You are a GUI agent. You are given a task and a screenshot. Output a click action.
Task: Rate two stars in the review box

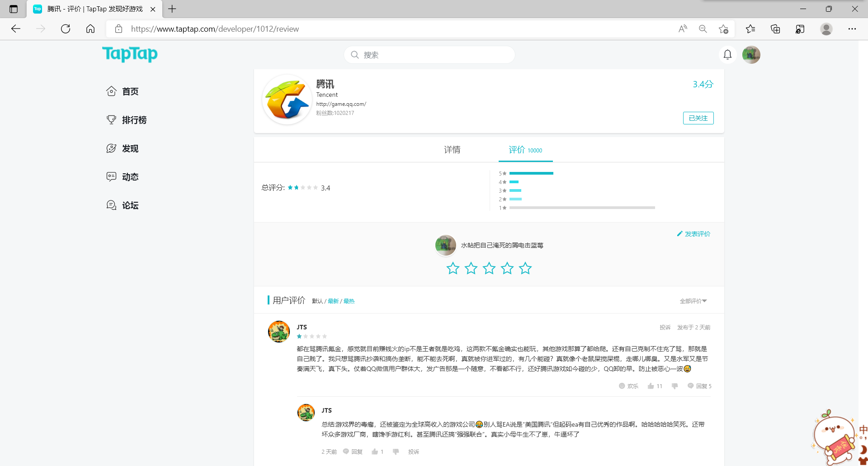coord(471,268)
